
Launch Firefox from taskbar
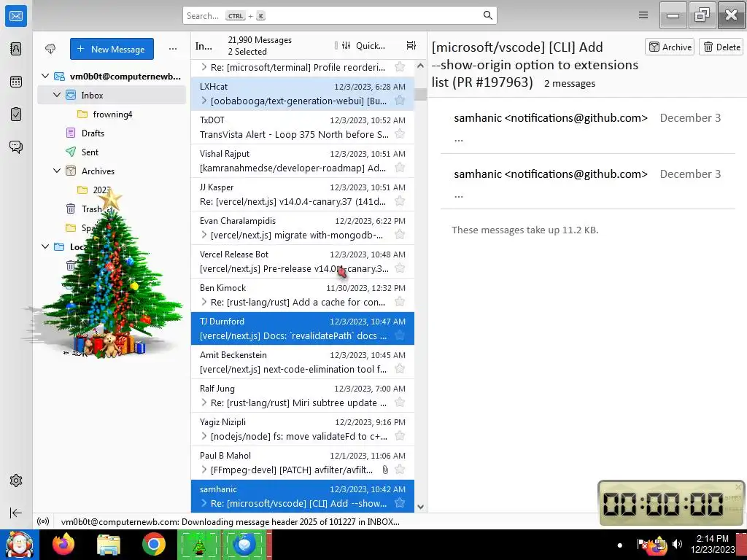pyautogui.click(x=63, y=544)
